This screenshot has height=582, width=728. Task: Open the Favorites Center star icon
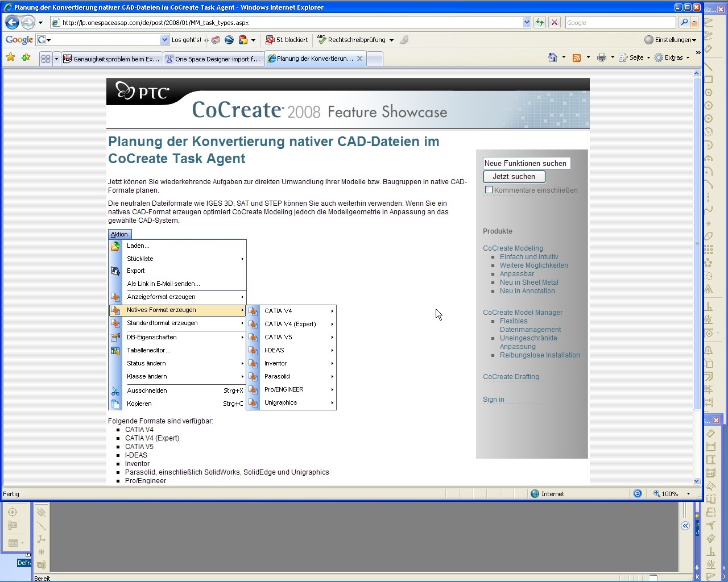click(x=10, y=57)
